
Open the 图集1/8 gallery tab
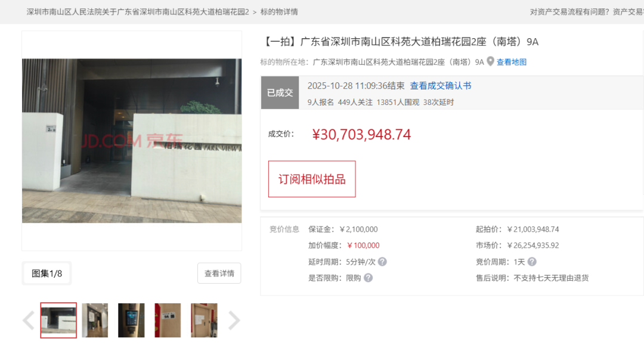click(47, 274)
